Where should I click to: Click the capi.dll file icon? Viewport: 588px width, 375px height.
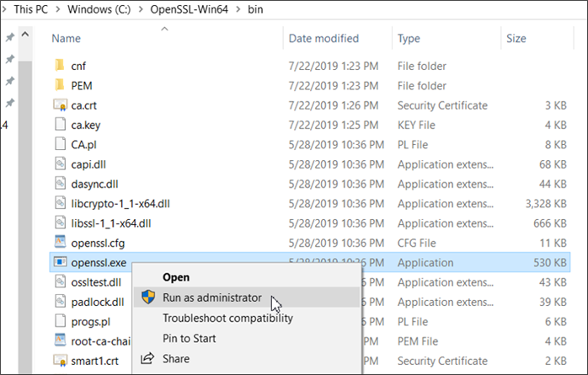[60, 163]
